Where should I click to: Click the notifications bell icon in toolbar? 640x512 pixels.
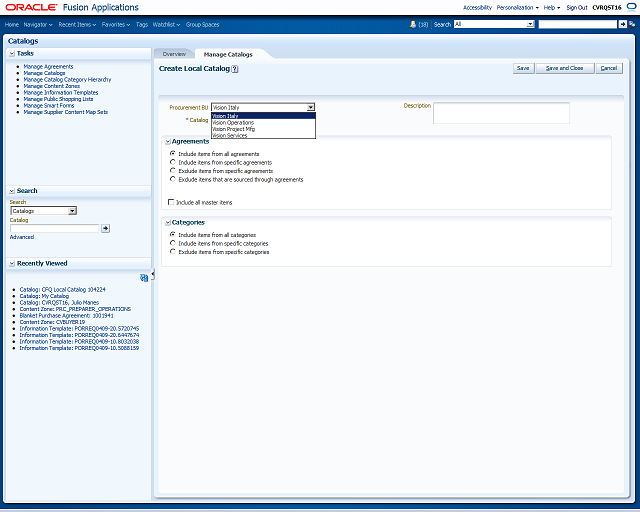[x=413, y=24]
